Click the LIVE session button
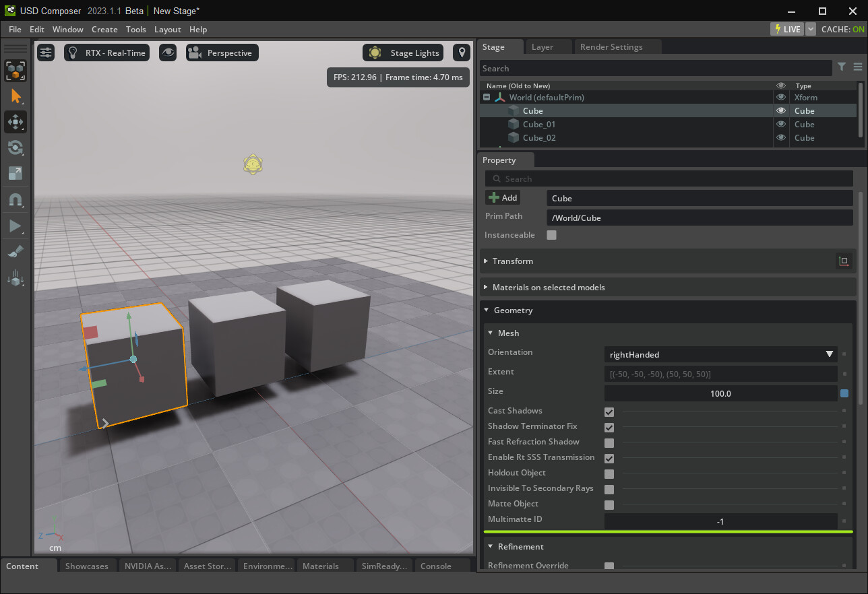The image size is (868, 594). click(x=787, y=29)
